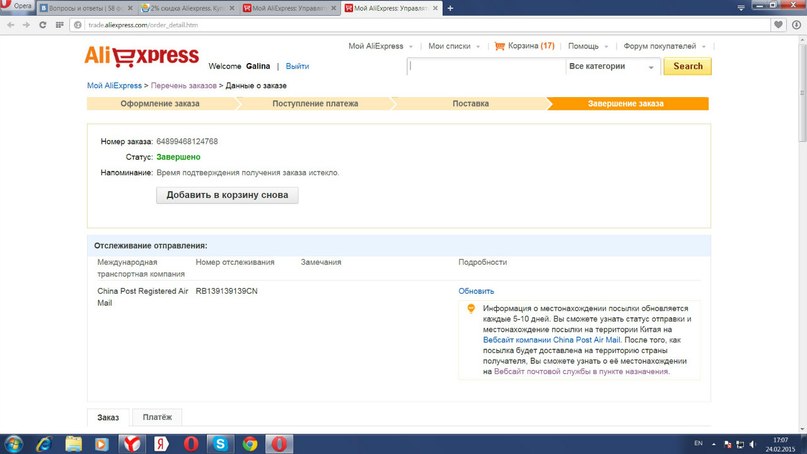Open Windows Media Player from taskbar

pos(101,444)
